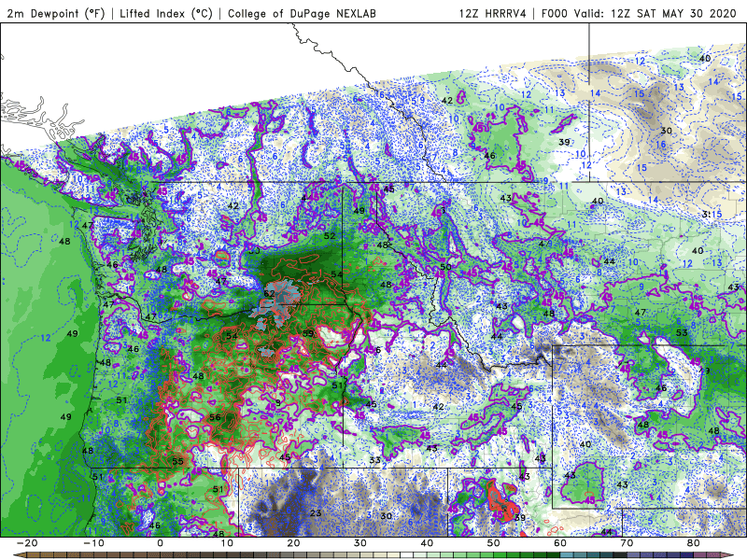
Task: Click the '33' dewpoint value on map
Action: (x=375, y=459)
